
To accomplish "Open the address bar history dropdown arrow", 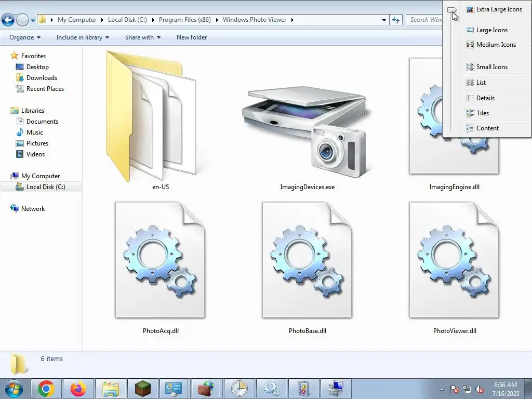I will (x=384, y=20).
